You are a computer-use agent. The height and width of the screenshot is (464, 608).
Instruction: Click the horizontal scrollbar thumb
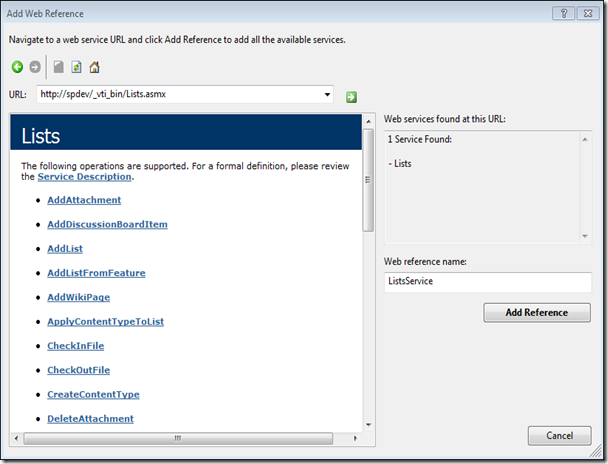(x=178, y=438)
